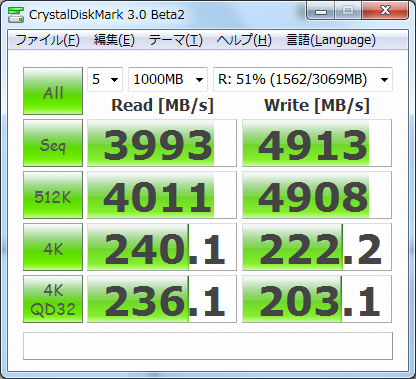This screenshot has height=379, width=416.
Task: Click the Seq write result 4913
Action: tap(317, 143)
